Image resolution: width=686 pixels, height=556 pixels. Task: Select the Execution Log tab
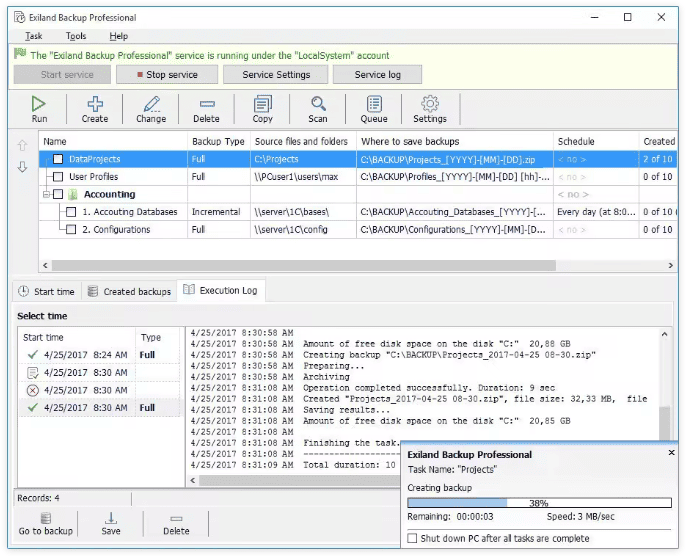220,290
